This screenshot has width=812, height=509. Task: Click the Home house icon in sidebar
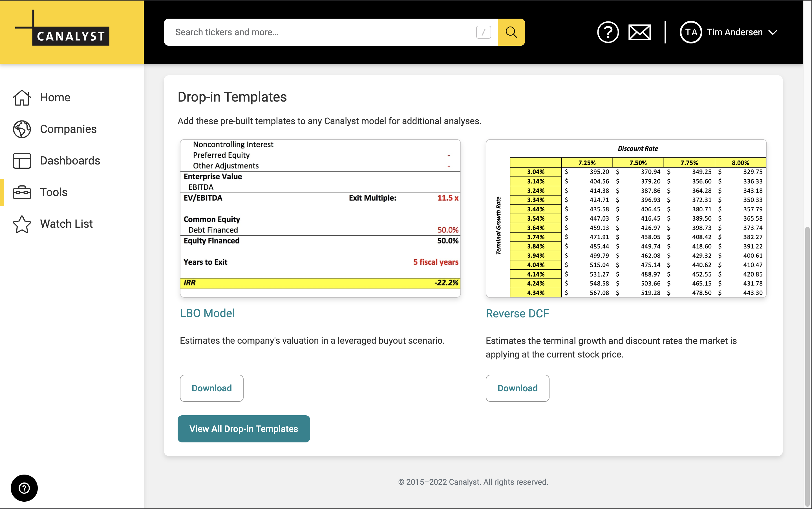pos(22,98)
